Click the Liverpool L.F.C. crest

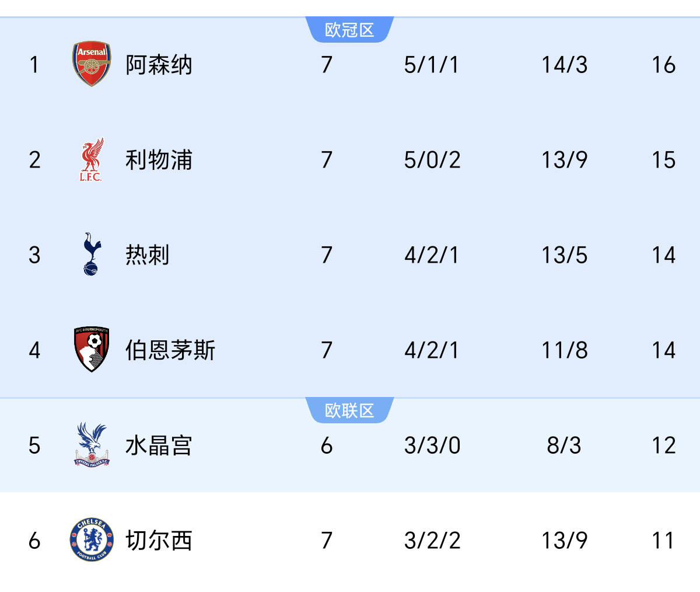[91, 159]
